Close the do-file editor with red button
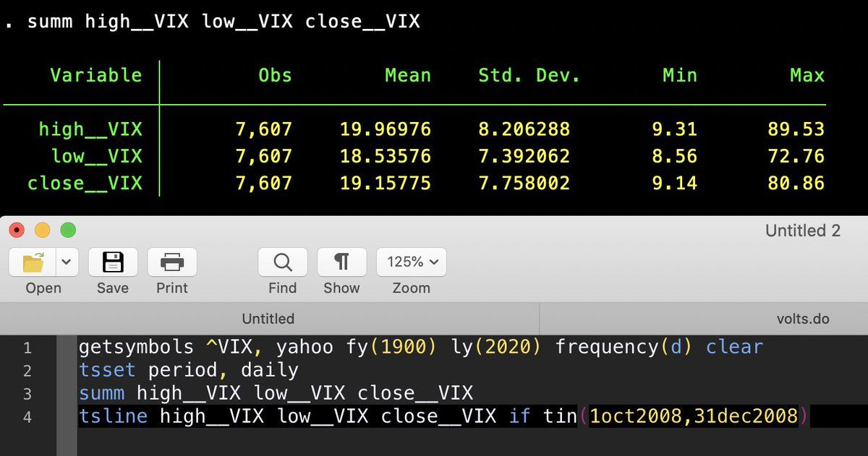 tap(17, 231)
